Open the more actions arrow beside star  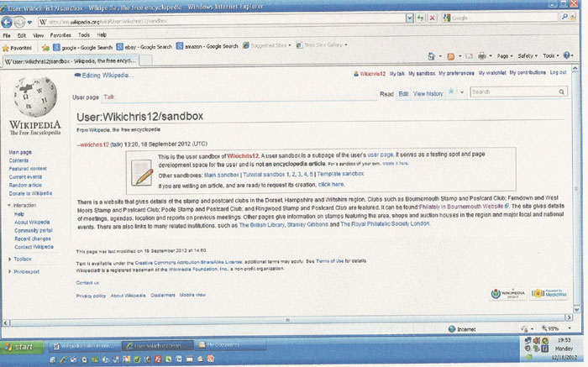[x=462, y=92]
